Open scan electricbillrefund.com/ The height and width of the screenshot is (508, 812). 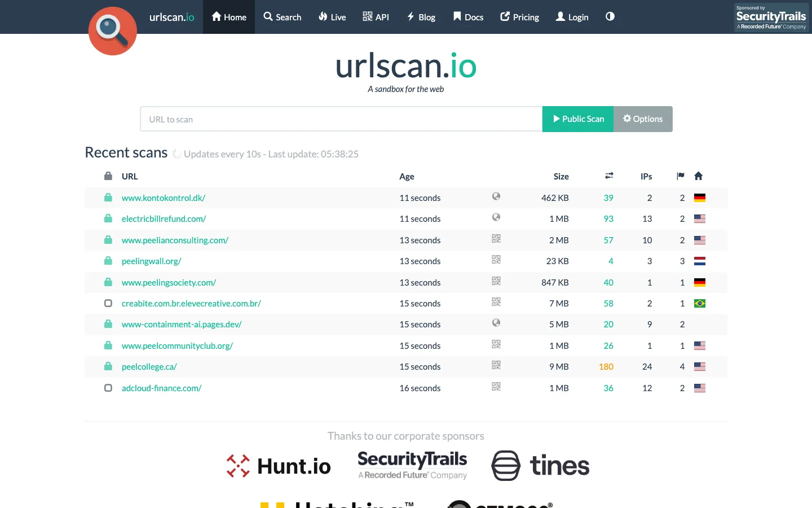[164, 219]
